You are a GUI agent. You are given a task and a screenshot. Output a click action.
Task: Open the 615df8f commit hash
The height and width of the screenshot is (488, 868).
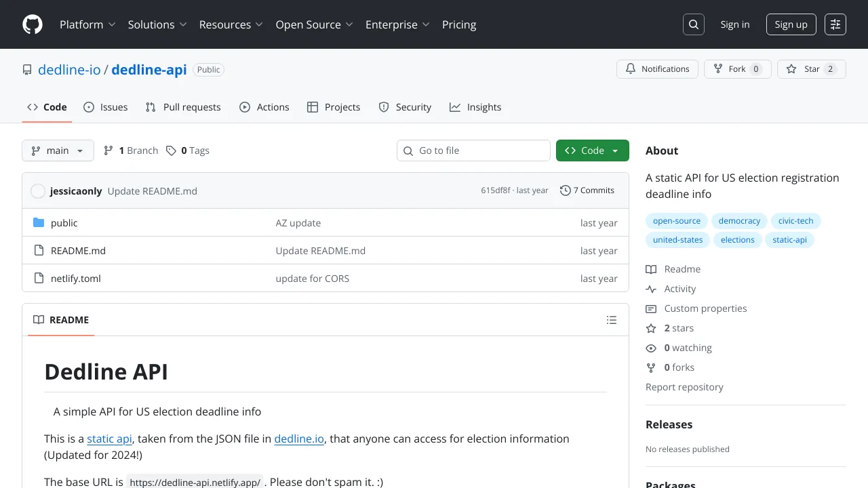coord(496,190)
